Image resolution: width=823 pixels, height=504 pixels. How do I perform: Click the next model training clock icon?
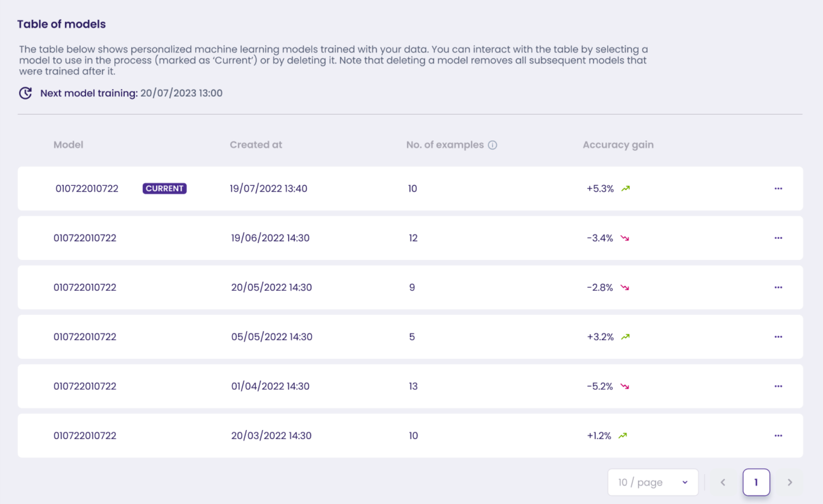pos(25,93)
